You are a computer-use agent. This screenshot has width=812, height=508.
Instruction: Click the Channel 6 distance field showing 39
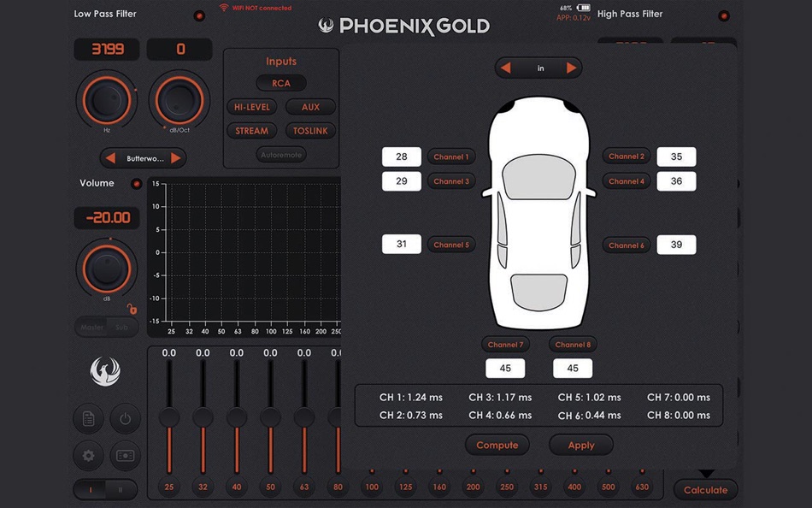pos(676,245)
